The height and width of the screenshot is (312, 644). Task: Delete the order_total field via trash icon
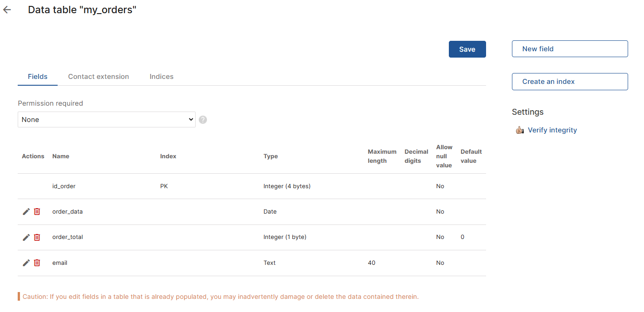tap(37, 237)
